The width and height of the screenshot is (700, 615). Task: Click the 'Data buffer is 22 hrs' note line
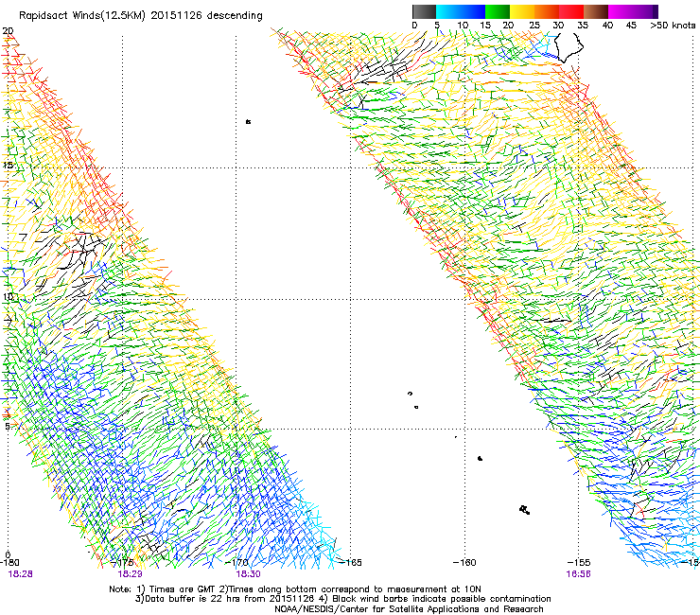[342, 599]
